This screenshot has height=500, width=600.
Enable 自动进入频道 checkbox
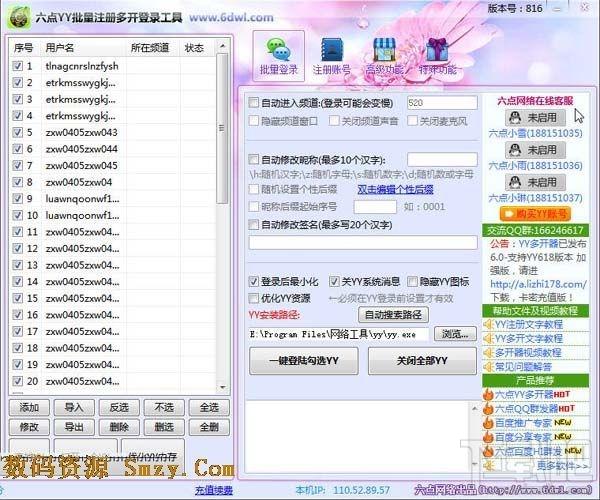pyautogui.click(x=254, y=103)
